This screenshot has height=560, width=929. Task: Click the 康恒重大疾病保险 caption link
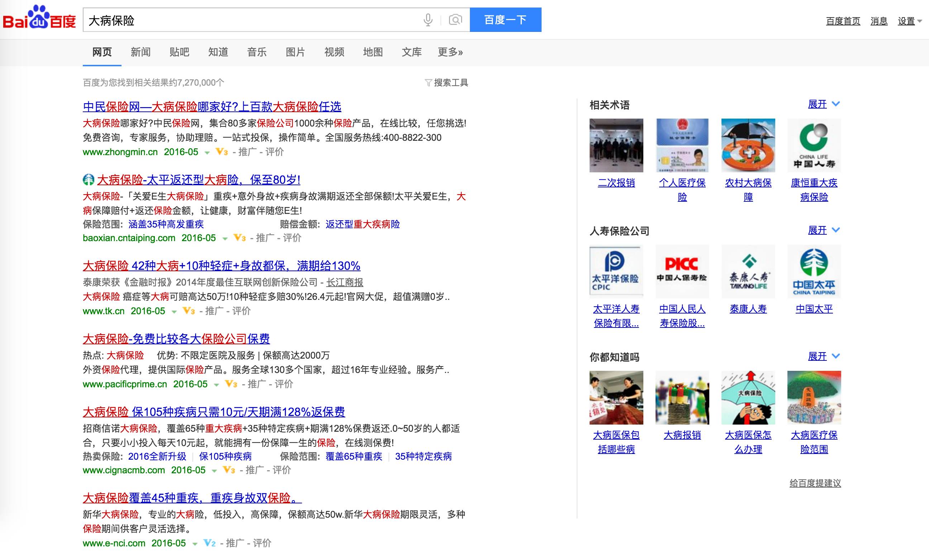click(x=814, y=190)
